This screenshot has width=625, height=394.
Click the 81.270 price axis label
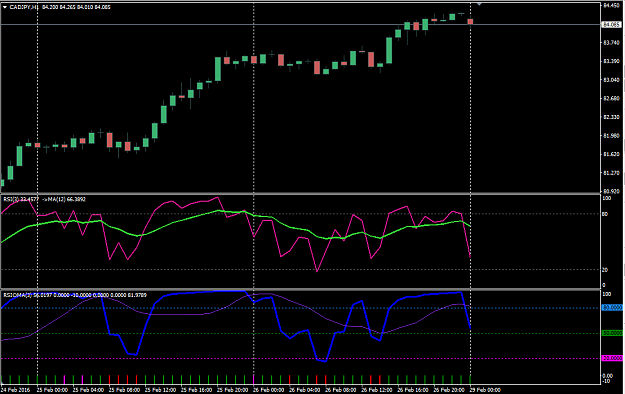[611, 173]
